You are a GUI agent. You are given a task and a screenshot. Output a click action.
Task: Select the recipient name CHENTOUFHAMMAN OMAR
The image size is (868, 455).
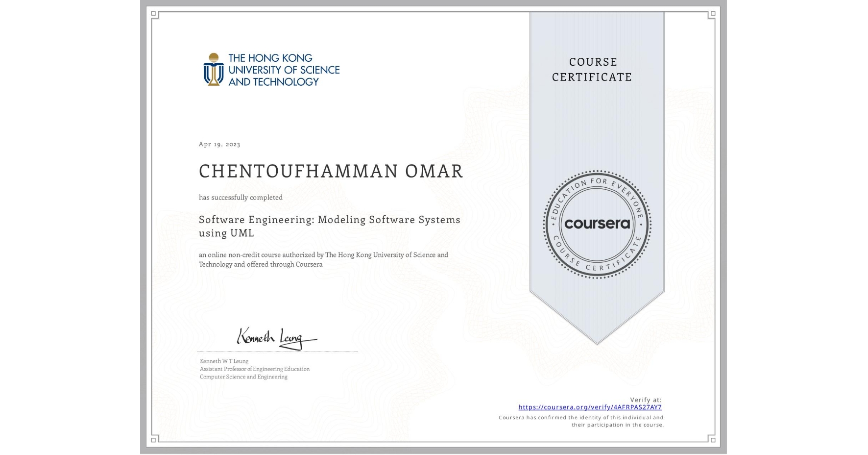(x=331, y=171)
